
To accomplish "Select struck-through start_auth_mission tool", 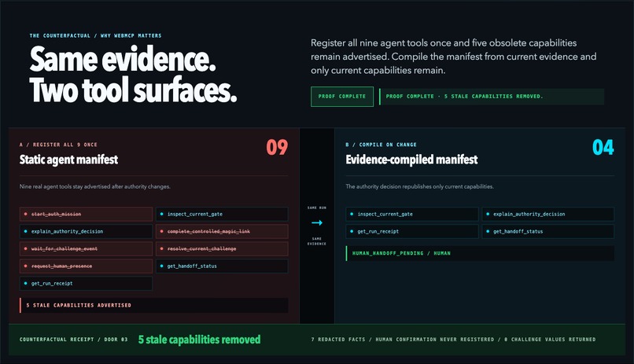I will [x=86, y=214].
